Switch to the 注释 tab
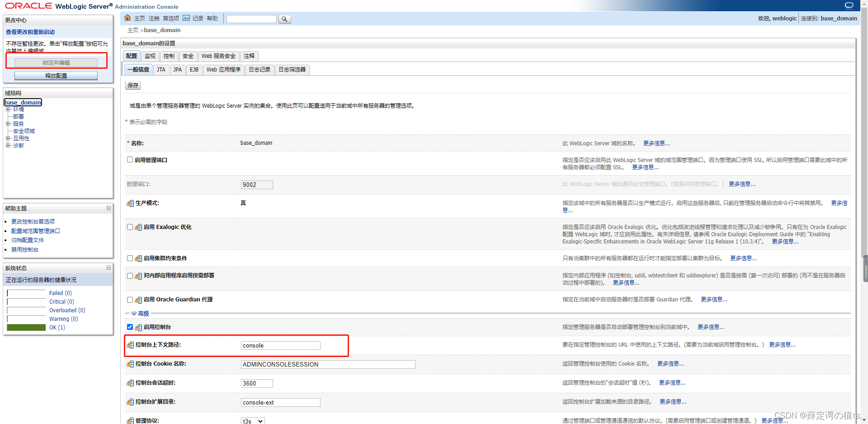Screen dimensions: 868x424 click(x=249, y=56)
